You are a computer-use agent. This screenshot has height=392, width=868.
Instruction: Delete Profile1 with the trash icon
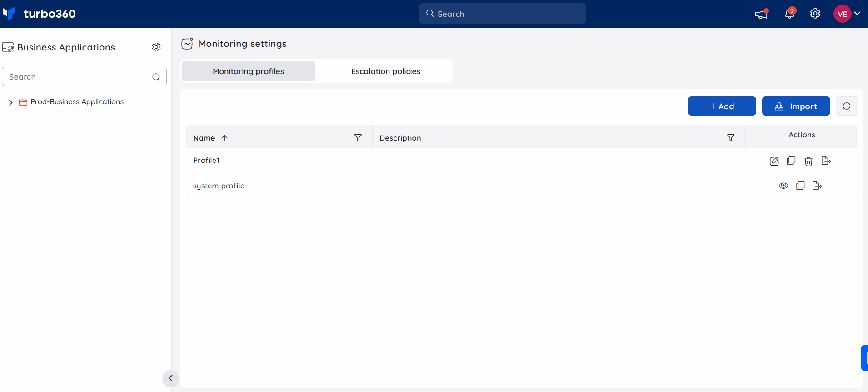(x=808, y=161)
